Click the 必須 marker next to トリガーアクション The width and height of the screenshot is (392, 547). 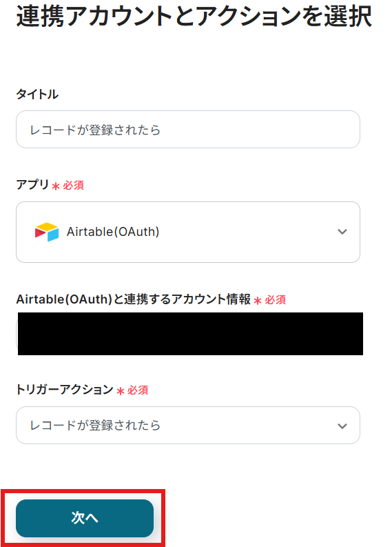pos(138,390)
